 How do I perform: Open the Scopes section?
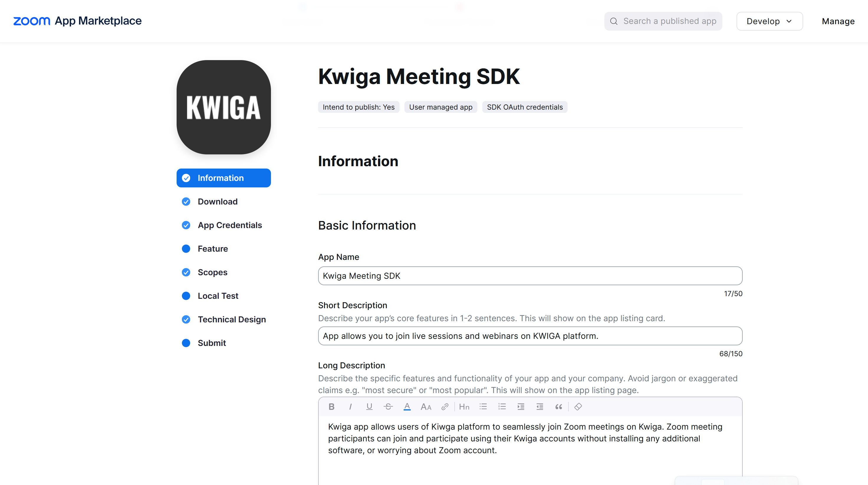pyautogui.click(x=224, y=272)
